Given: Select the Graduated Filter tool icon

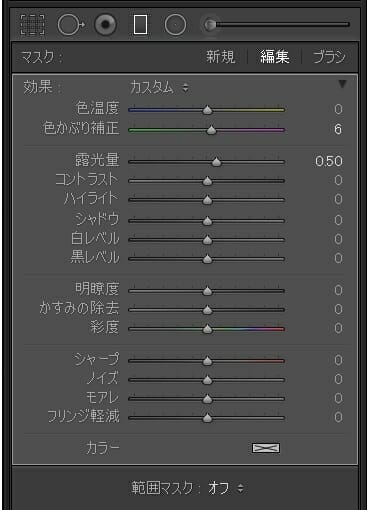Looking at the screenshot, I should [140, 25].
